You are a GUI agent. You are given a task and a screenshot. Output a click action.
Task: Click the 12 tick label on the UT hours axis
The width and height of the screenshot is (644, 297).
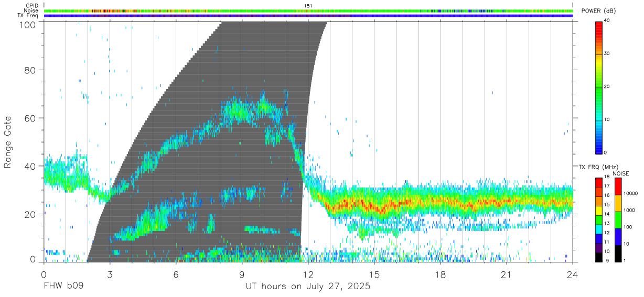(x=308, y=274)
